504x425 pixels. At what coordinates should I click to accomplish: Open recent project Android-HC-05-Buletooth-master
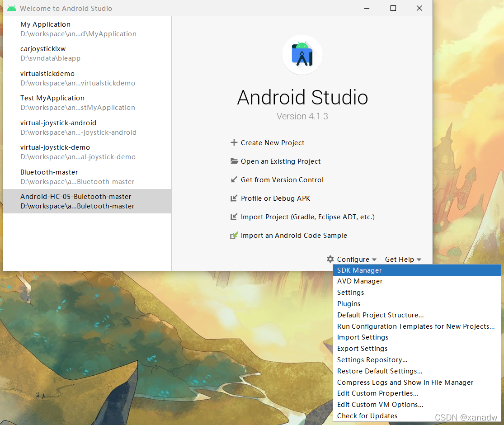pyautogui.click(x=87, y=201)
